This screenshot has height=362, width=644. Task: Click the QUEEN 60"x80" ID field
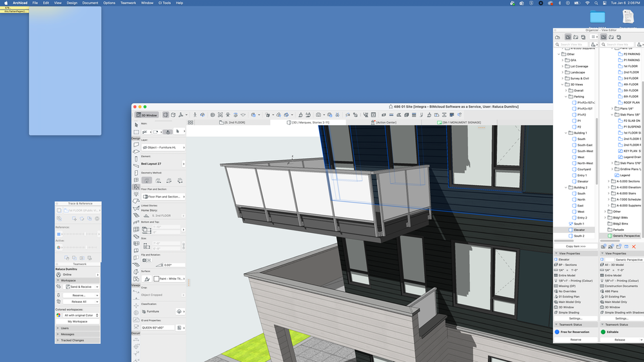point(158,328)
